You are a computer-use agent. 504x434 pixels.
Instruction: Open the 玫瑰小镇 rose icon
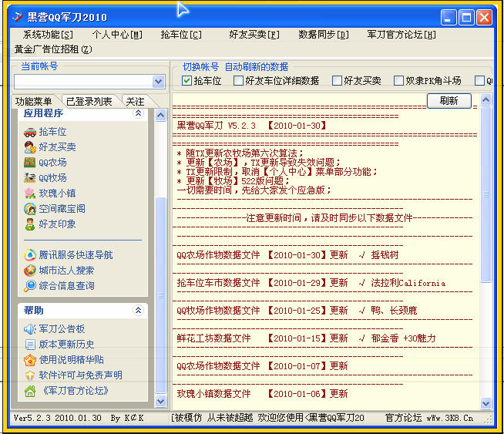tap(30, 193)
